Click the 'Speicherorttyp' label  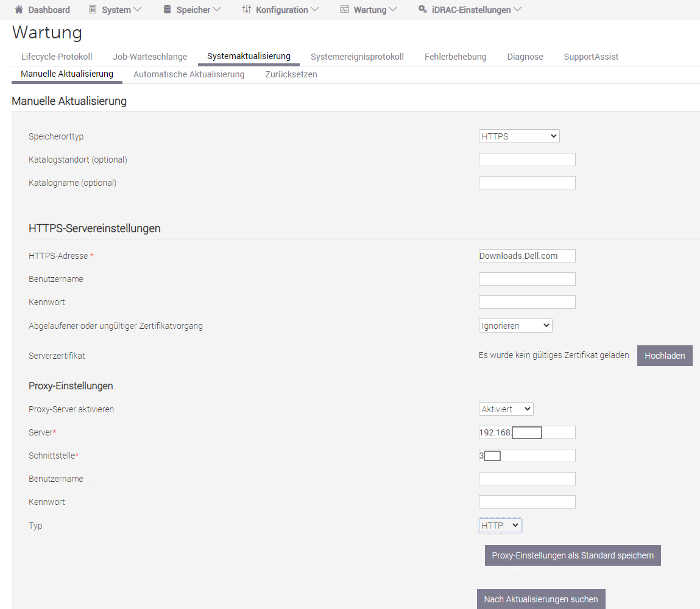pyautogui.click(x=56, y=136)
